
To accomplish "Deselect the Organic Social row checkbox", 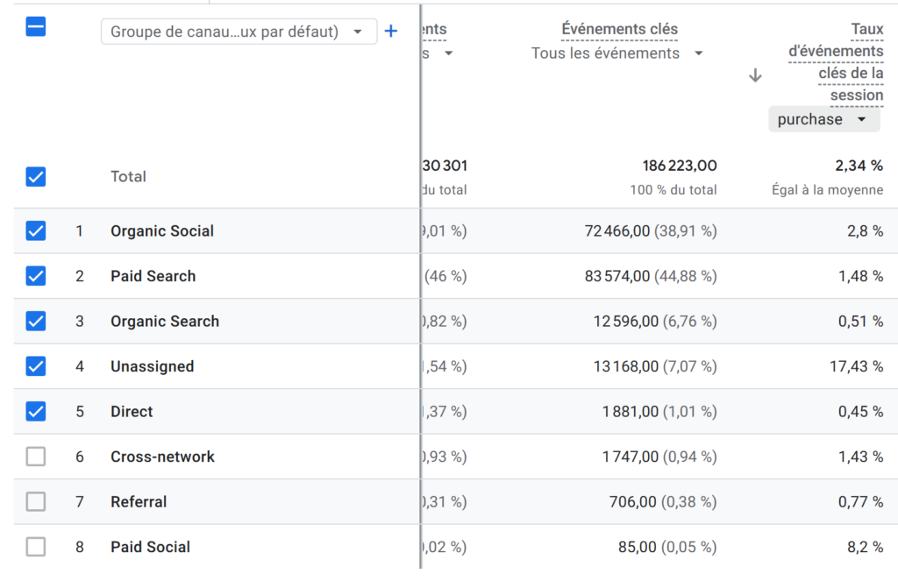I will click(x=35, y=230).
